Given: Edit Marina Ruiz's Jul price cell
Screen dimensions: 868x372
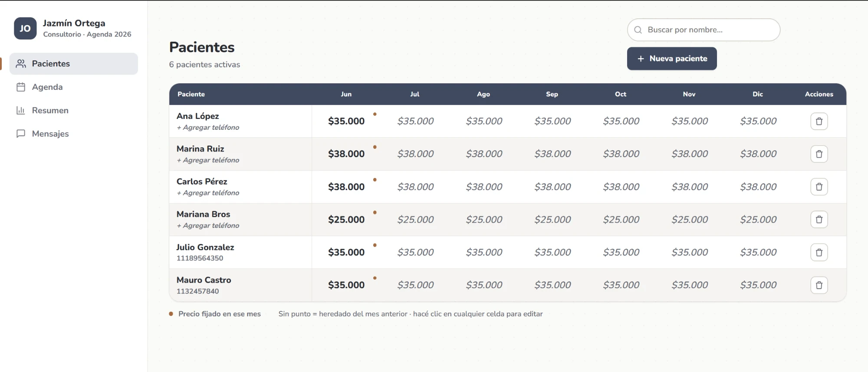Looking at the screenshot, I should click(415, 154).
